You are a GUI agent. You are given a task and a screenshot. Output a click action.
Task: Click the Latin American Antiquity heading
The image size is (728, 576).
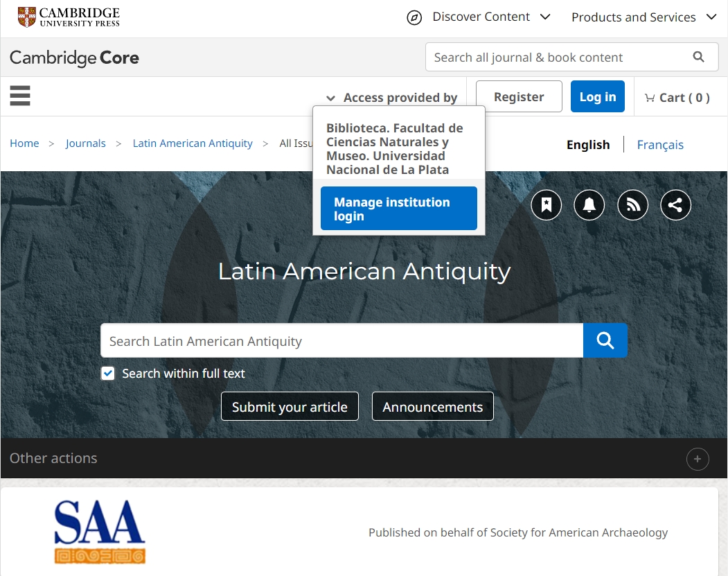(x=364, y=271)
